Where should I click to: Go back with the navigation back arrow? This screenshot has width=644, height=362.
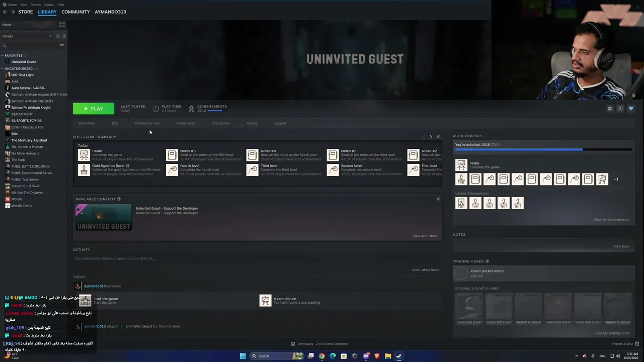(5, 12)
